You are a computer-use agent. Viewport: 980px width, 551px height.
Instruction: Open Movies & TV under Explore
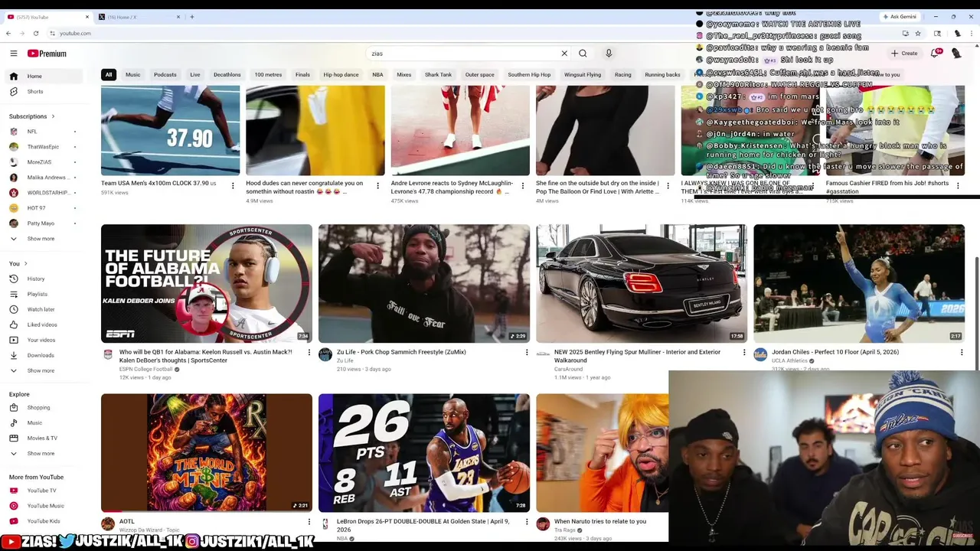[x=42, y=438]
